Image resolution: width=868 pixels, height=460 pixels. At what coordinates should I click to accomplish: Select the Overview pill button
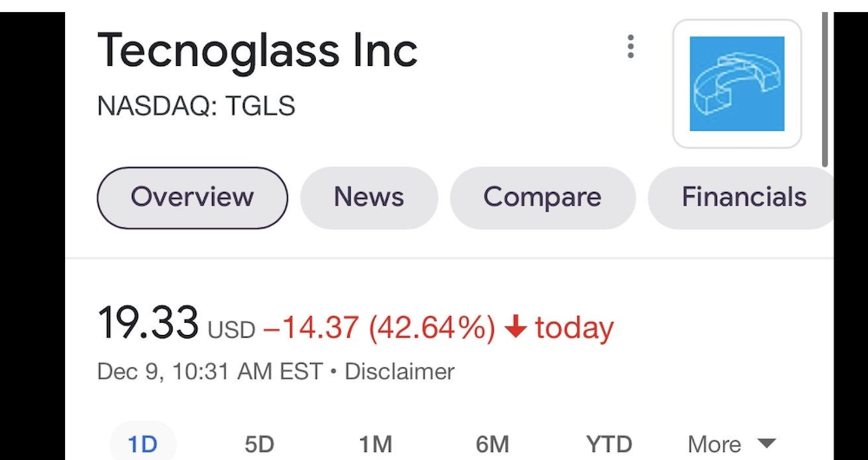coord(192,197)
